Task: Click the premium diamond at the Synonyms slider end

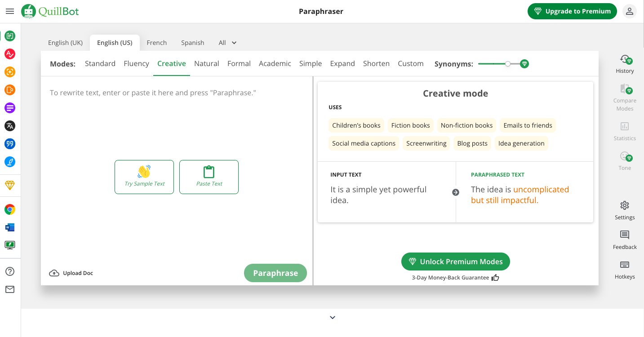Action: [524, 64]
